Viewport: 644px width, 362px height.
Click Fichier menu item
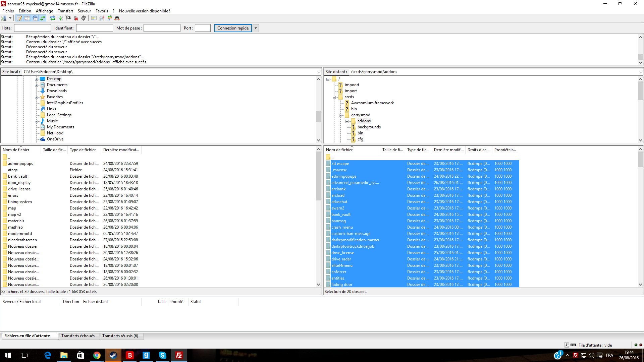click(8, 11)
